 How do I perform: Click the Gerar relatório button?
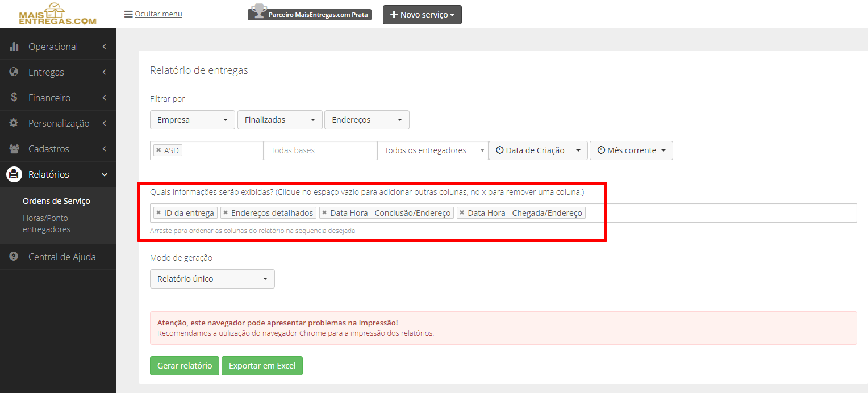185,366
